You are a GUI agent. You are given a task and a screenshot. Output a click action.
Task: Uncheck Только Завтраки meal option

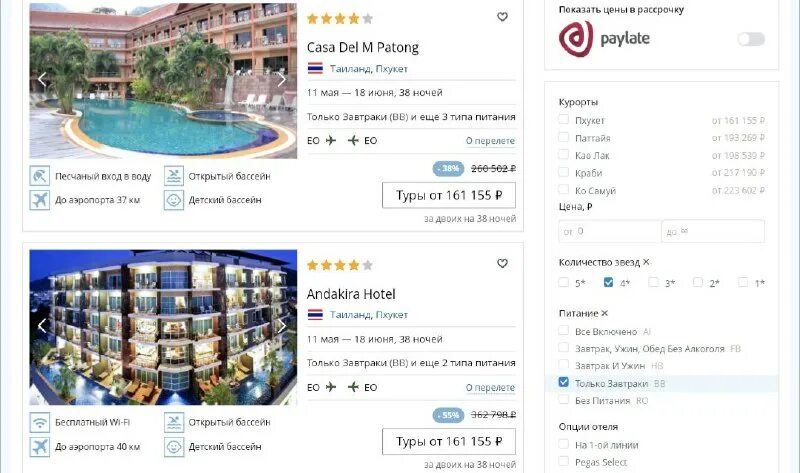tap(563, 382)
